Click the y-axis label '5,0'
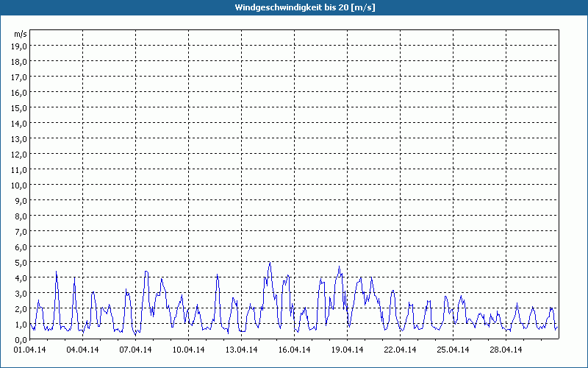The image size is (588, 368). tap(21, 263)
